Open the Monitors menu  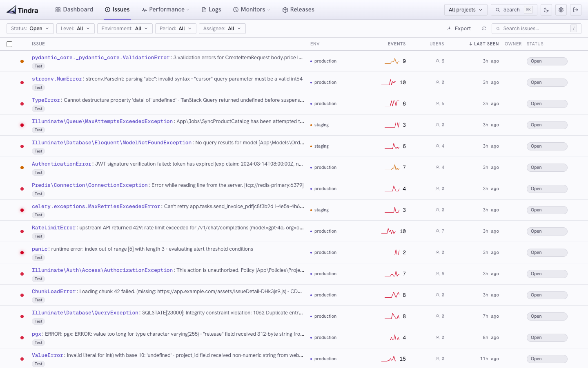[252, 9]
